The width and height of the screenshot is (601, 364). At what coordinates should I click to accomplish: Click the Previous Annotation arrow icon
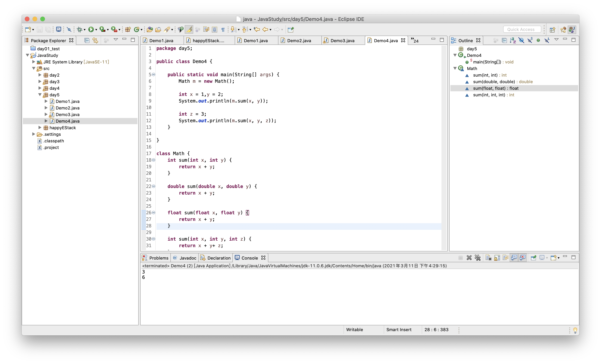point(245,29)
